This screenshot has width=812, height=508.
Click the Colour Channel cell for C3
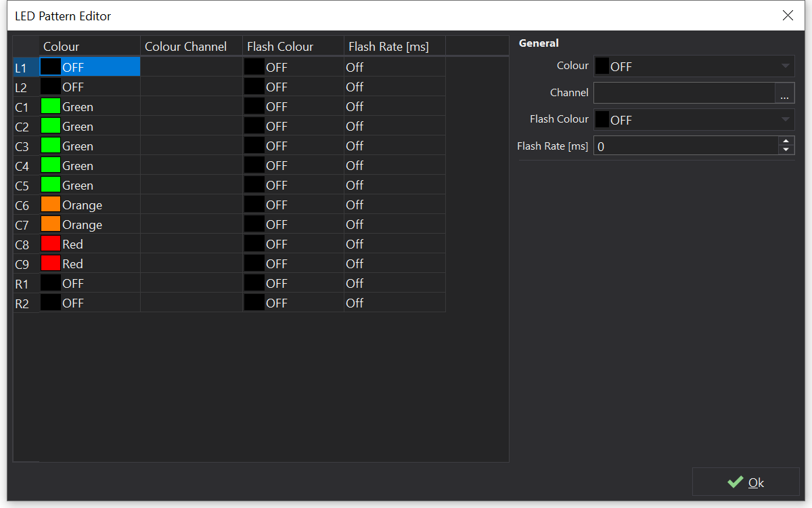pyautogui.click(x=191, y=146)
